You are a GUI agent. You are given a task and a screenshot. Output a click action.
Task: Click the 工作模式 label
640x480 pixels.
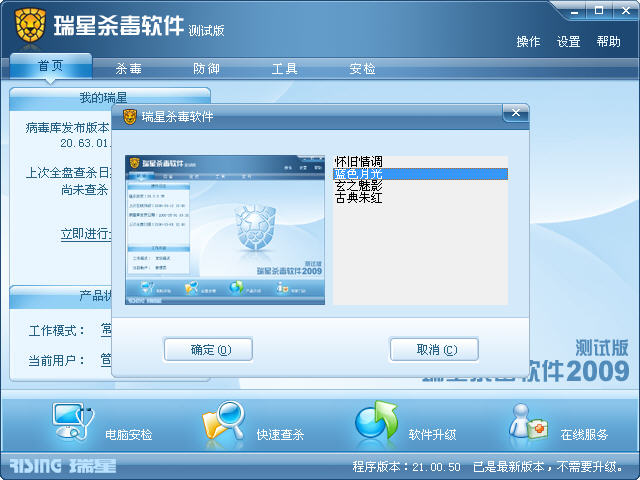[57, 331]
